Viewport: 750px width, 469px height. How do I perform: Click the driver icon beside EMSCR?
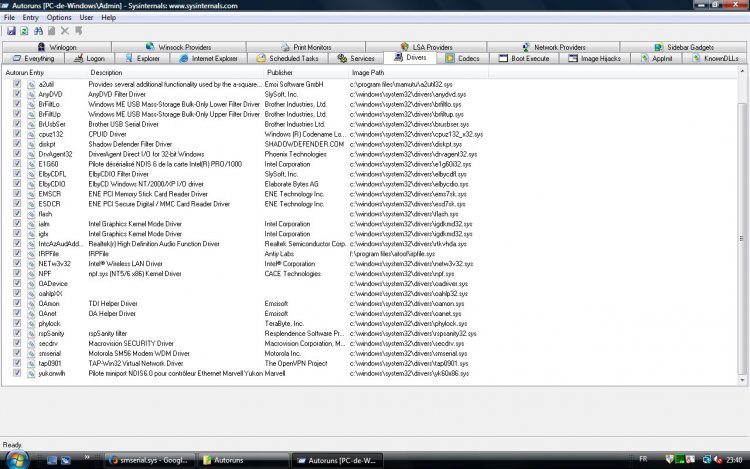(x=31, y=194)
